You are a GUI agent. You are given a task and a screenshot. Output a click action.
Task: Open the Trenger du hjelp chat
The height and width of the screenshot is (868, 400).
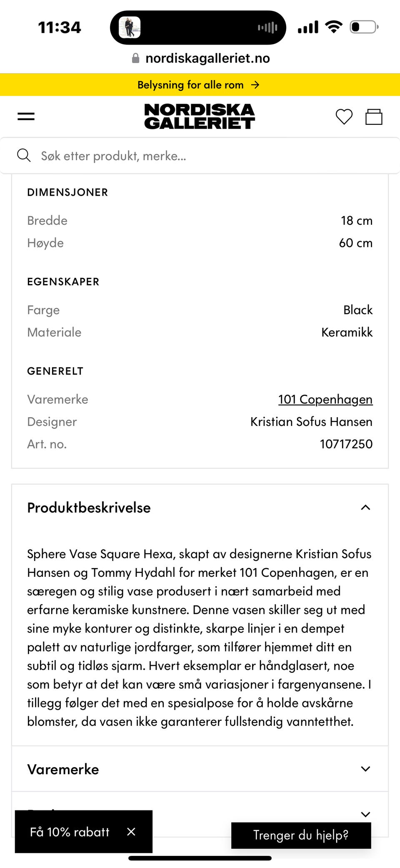[x=301, y=835]
